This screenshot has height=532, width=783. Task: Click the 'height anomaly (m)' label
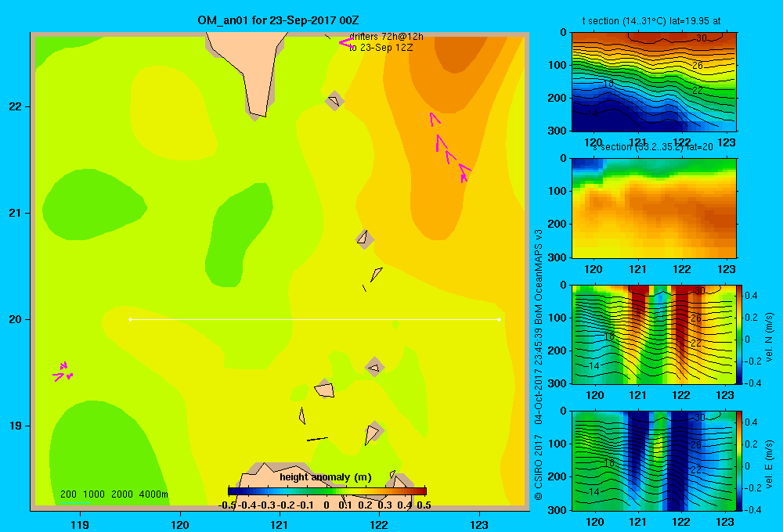pyautogui.click(x=326, y=477)
